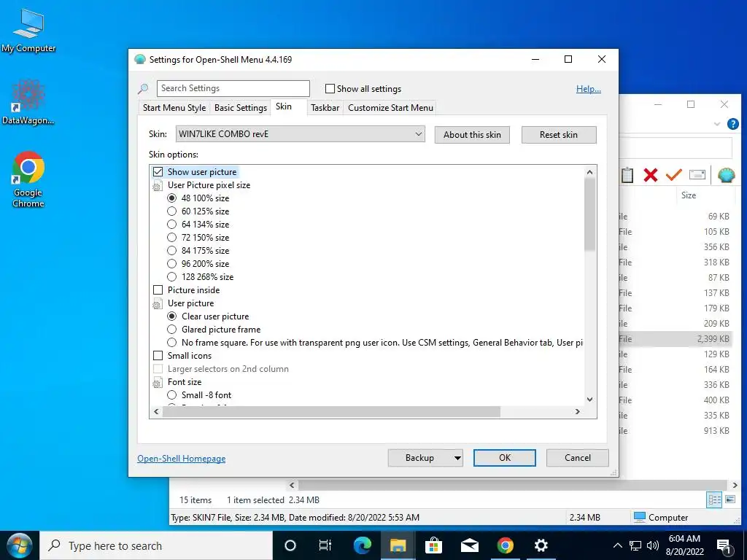Click the taskbar clock 6:04 AM
The height and width of the screenshot is (560, 747).
coord(684,545)
